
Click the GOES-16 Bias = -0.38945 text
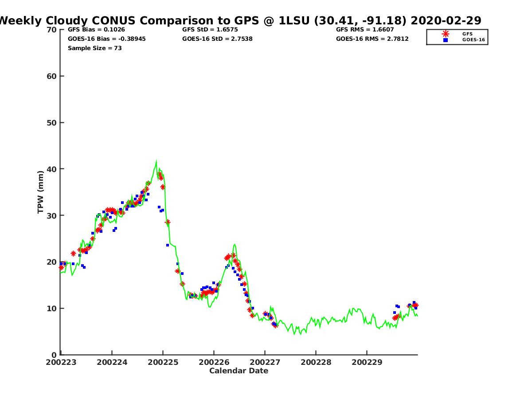[x=107, y=39]
